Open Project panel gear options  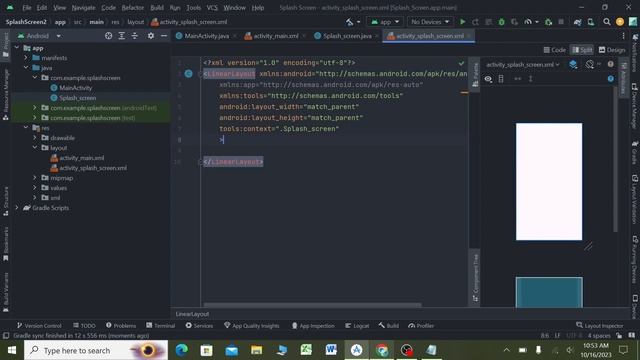point(151,36)
